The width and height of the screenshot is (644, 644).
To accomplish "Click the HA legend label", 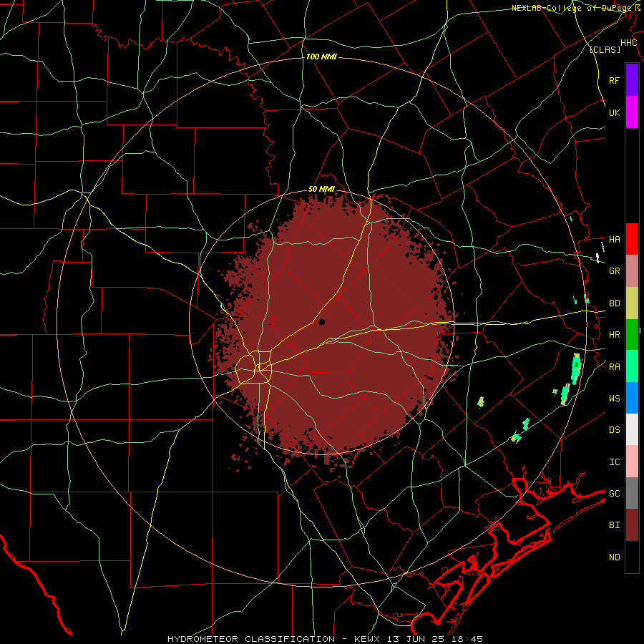I will [614, 240].
